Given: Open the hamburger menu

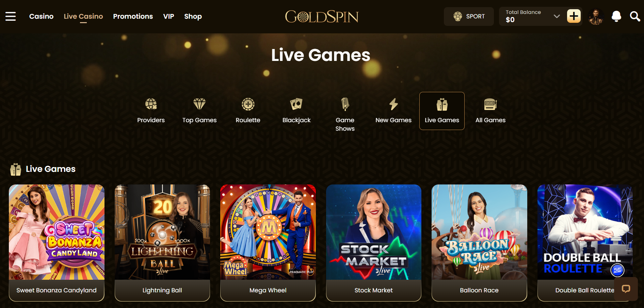Looking at the screenshot, I should [11, 16].
